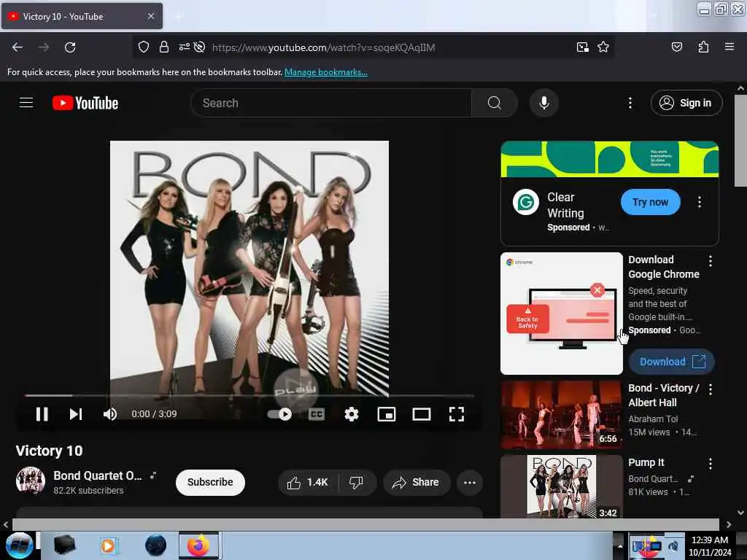View site security padlock info

164,47
